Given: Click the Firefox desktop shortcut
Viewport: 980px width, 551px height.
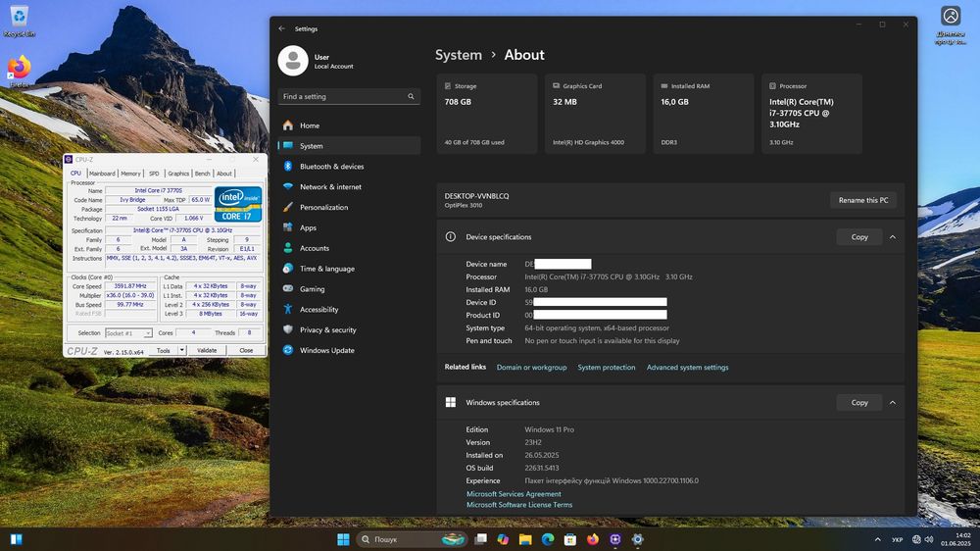Looking at the screenshot, I should pyautogui.click(x=20, y=72).
